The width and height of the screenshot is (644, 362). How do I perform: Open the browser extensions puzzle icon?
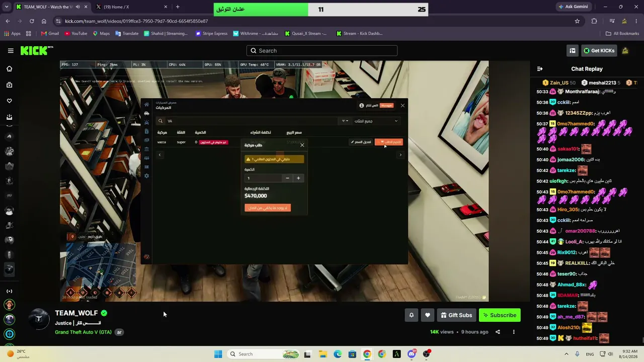coord(594,21)
